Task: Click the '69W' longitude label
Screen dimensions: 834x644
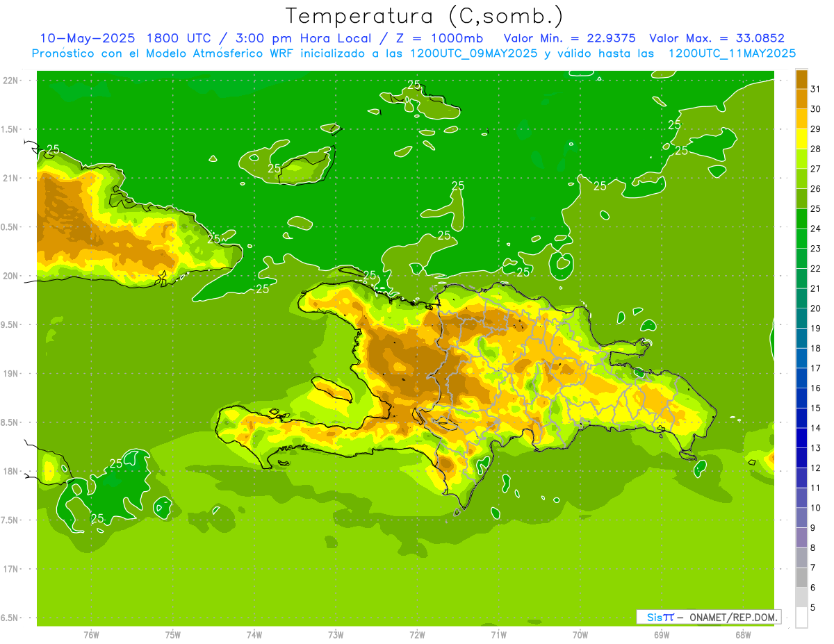Action: [662, 635]
